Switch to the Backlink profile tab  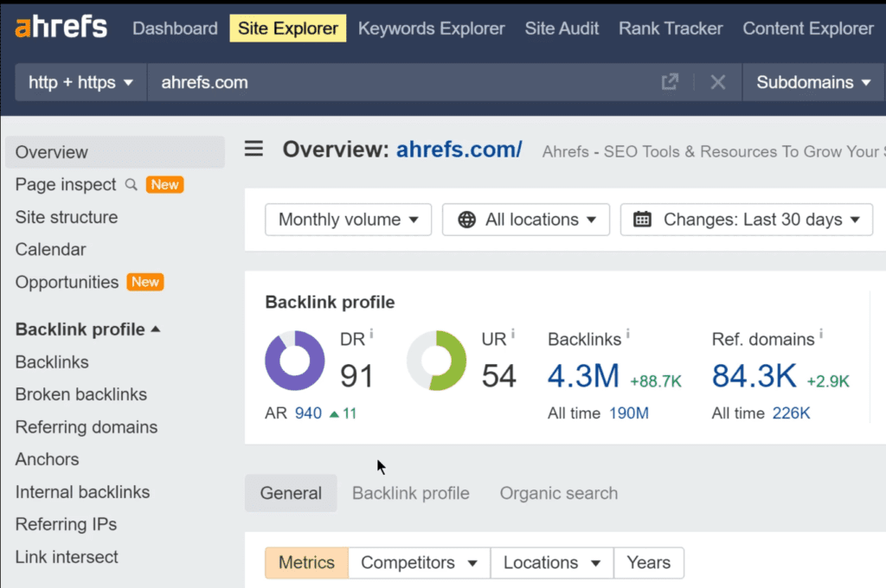pyautogui.click(x=411, y=493)
